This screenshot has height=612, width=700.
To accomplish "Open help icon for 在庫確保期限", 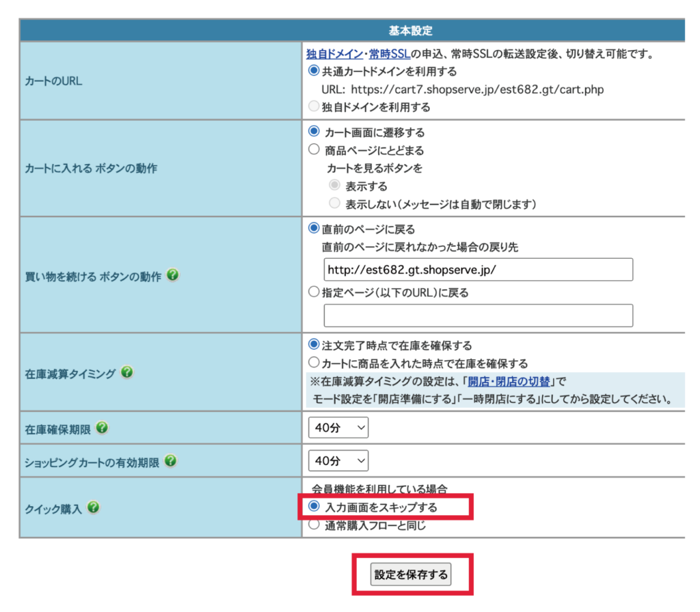I will click(x=102, y=428).
